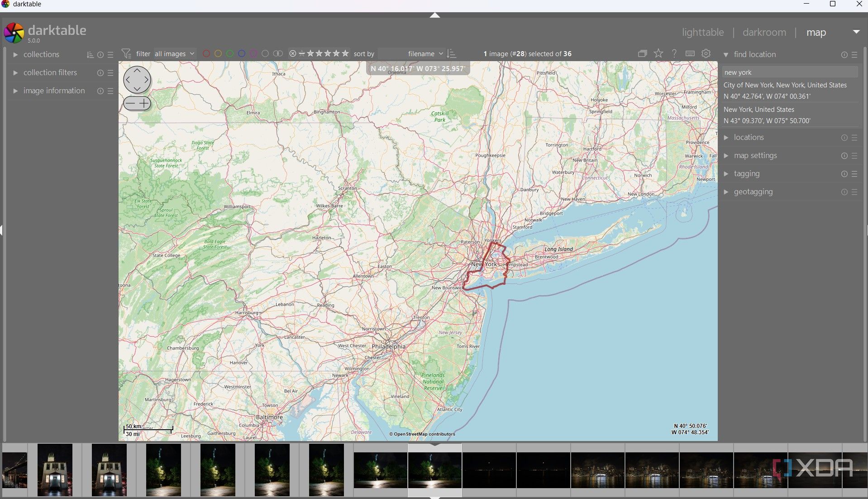Set five-star rating filter
Viewport: 868px width, 499px height.
pyautogui.click(x=345, y=54)
